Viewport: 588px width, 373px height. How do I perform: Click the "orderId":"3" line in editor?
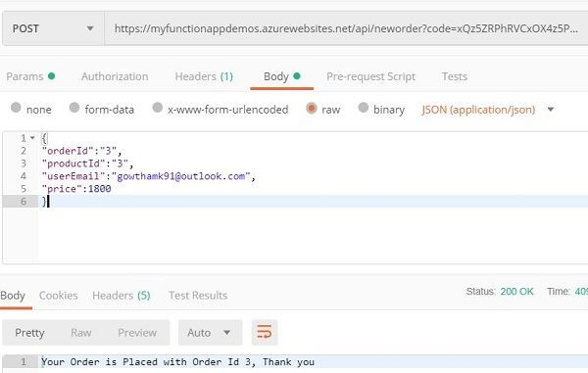[x=81, y=151]
